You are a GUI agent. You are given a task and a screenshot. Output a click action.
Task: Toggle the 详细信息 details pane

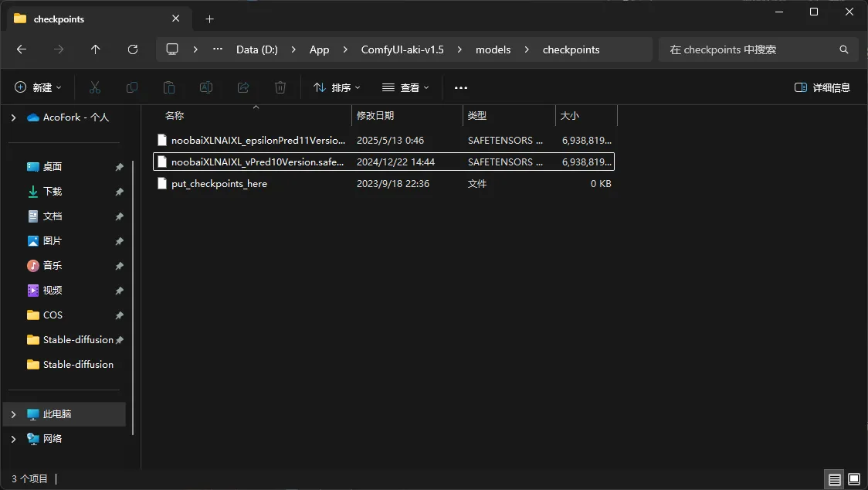point(822,87)
